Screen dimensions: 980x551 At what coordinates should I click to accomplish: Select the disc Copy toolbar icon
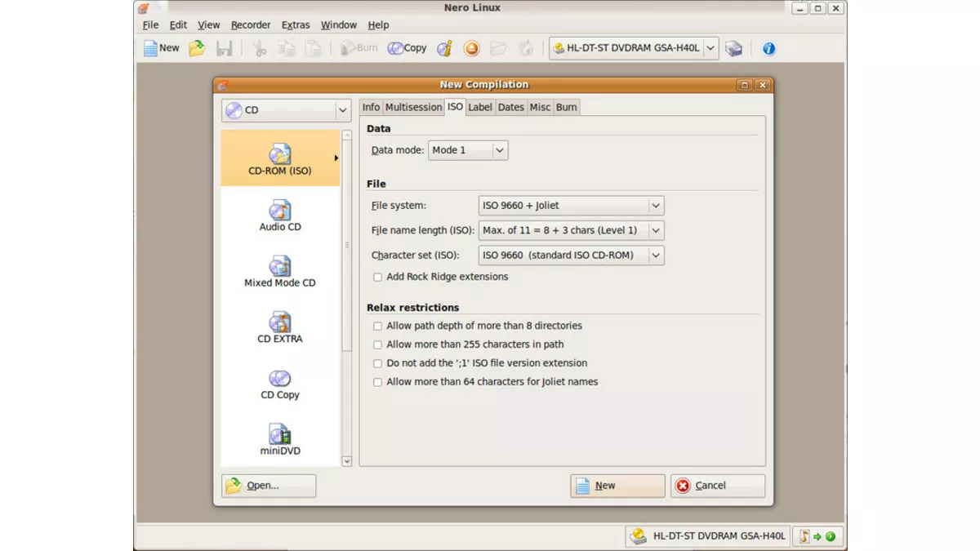click(x=406, y=47)
